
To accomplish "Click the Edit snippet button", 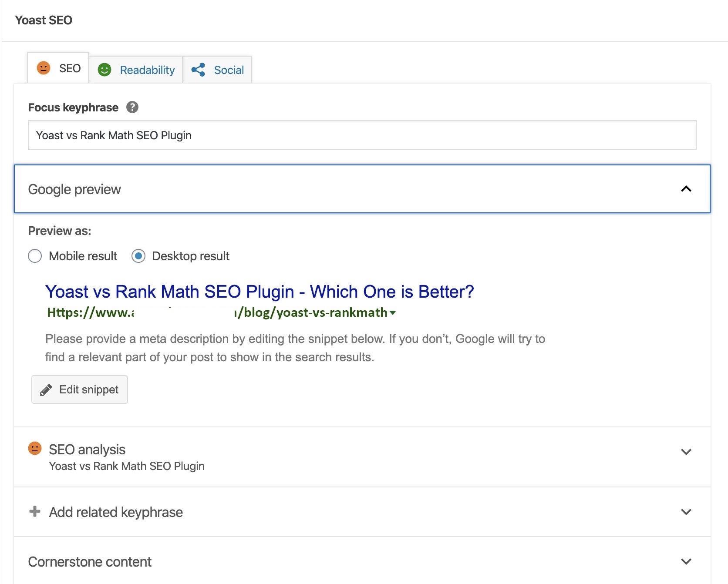I will coord(80,389).
